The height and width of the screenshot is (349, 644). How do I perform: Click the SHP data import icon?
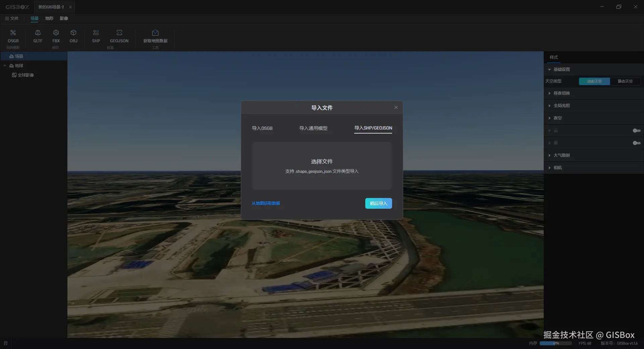pos(96,36)
